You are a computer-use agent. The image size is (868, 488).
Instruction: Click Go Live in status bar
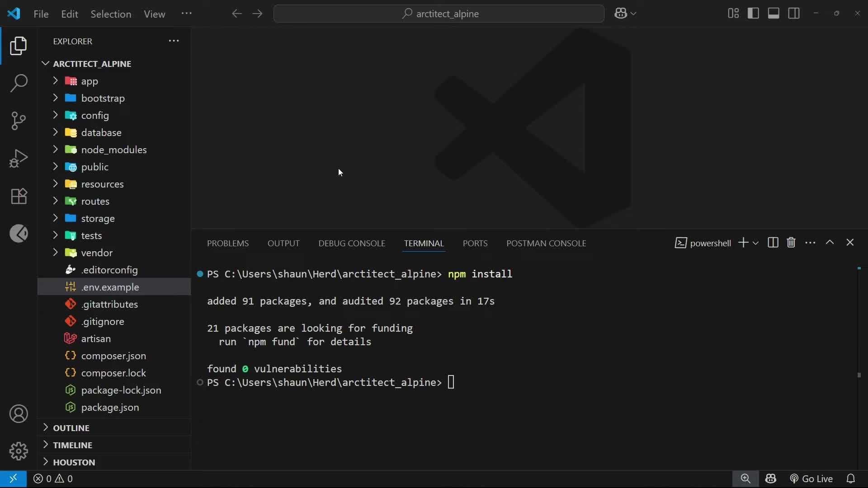[x=811, y=479]
